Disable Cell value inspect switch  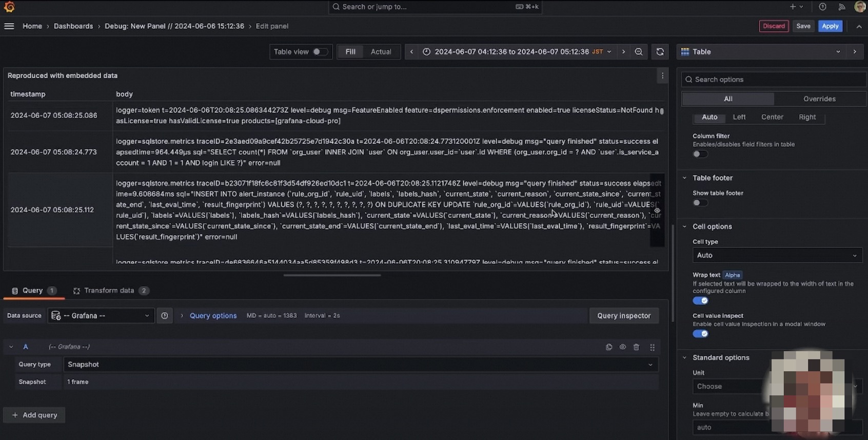[x=700, y=334]
